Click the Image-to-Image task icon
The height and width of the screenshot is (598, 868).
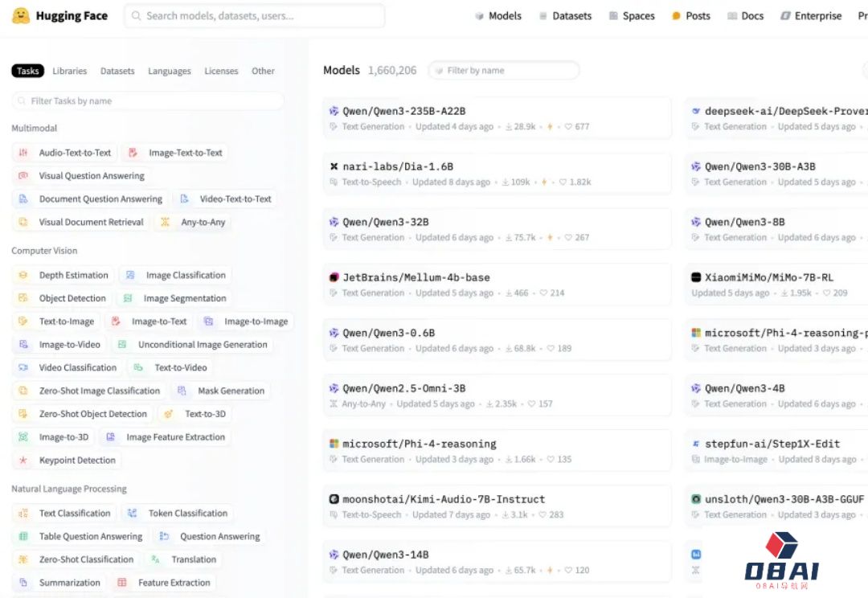(x=208, y=322)
